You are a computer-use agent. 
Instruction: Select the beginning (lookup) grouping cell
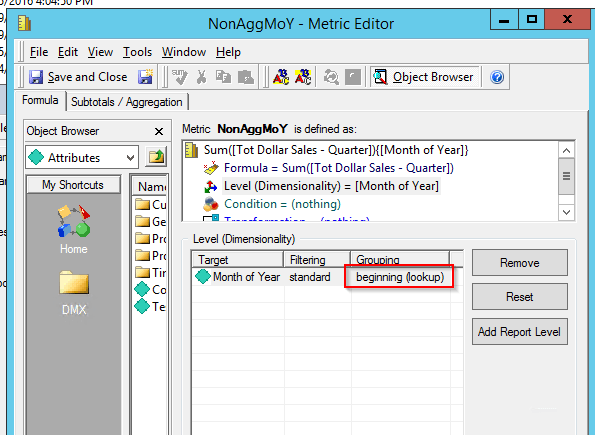(x=400, y=277)
